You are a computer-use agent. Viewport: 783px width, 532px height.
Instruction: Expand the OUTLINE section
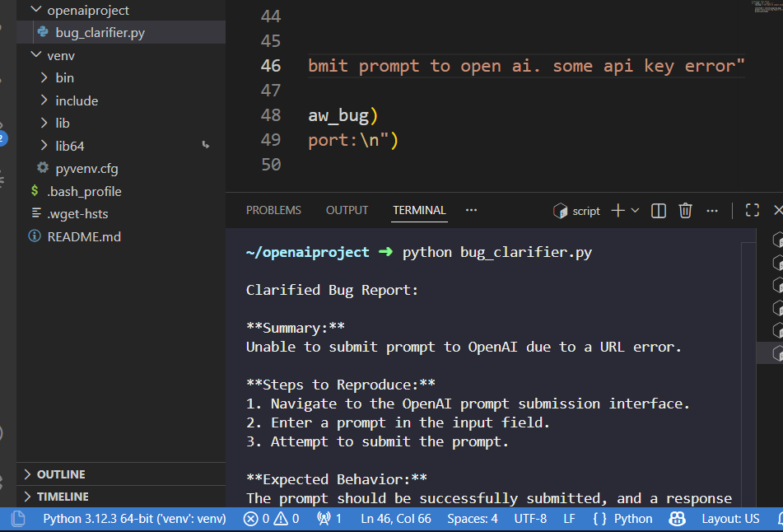[x=61, y=474]
